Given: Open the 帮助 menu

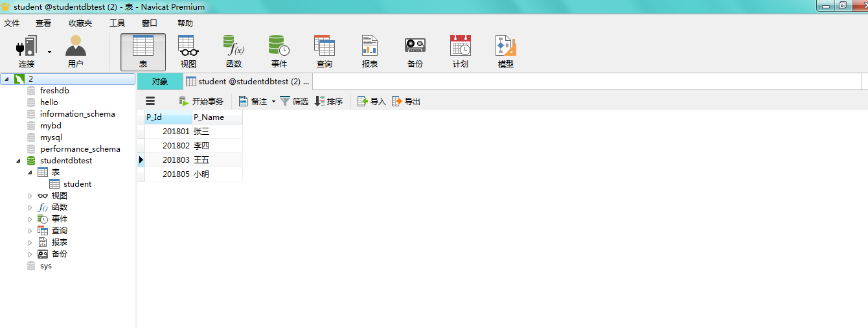Looking at the screenshot, I should pos(185,23).
